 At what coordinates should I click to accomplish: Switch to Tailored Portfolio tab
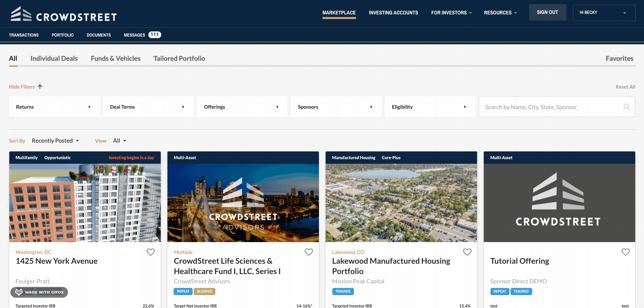[x=179, y=58]
